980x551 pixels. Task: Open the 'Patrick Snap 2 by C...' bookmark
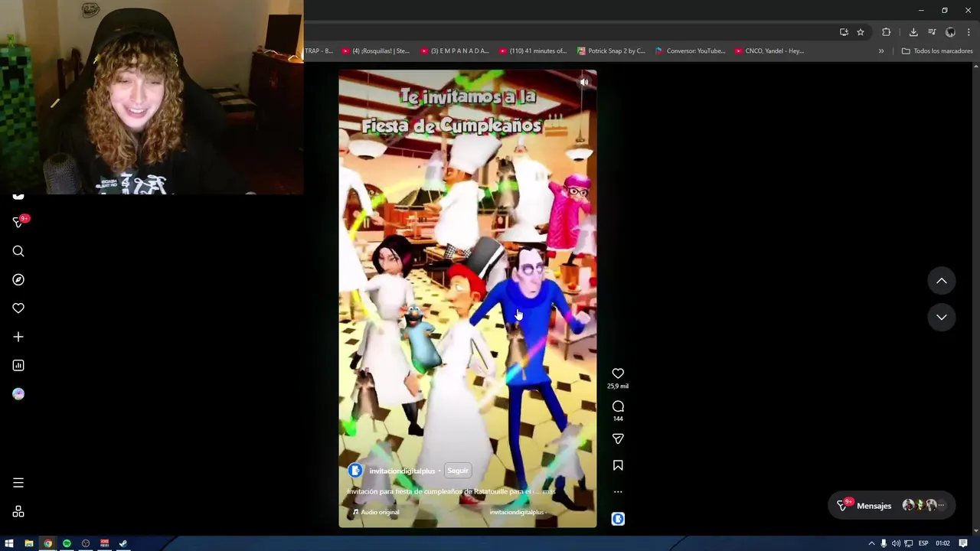(x=611, y=51)
